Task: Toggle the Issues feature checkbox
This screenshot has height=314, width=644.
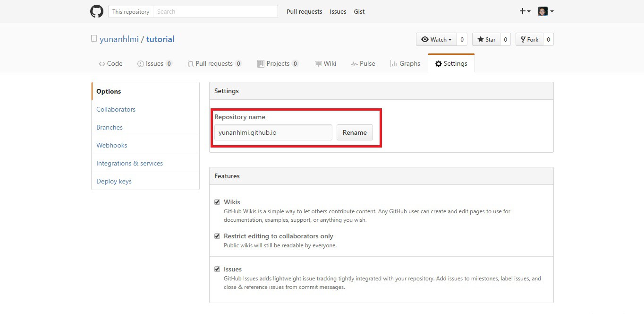Action: [217, 269]
